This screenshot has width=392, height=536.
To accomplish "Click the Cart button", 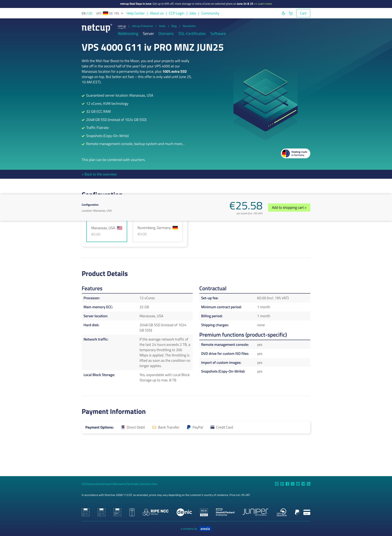I will [303, 13].
